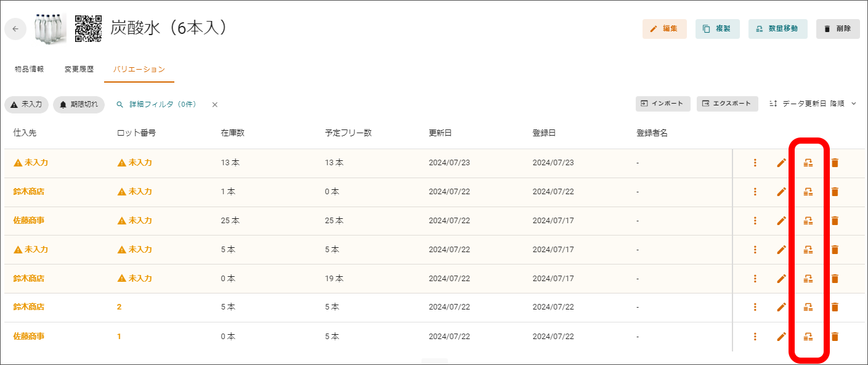Move quantity for 佐藤商事 25本 row
The height and width of the screenshot is (365, 868).
pyautogui.click(x=808, y=221)
